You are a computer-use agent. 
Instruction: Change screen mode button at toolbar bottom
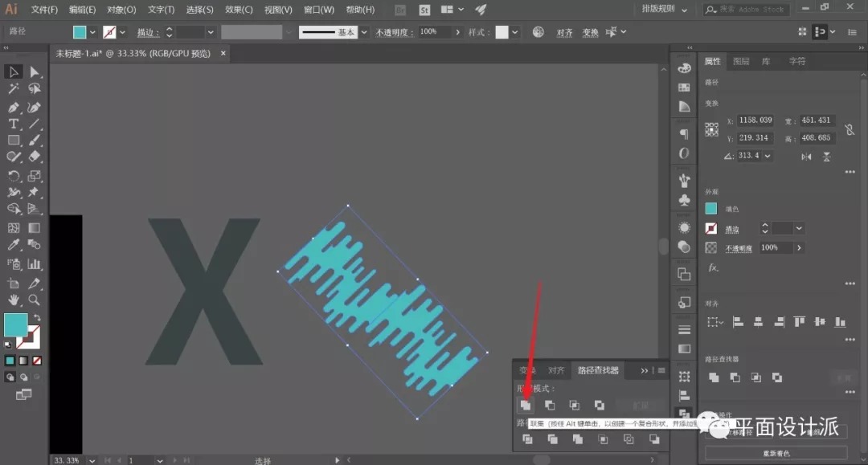click(x=23, y=394)
